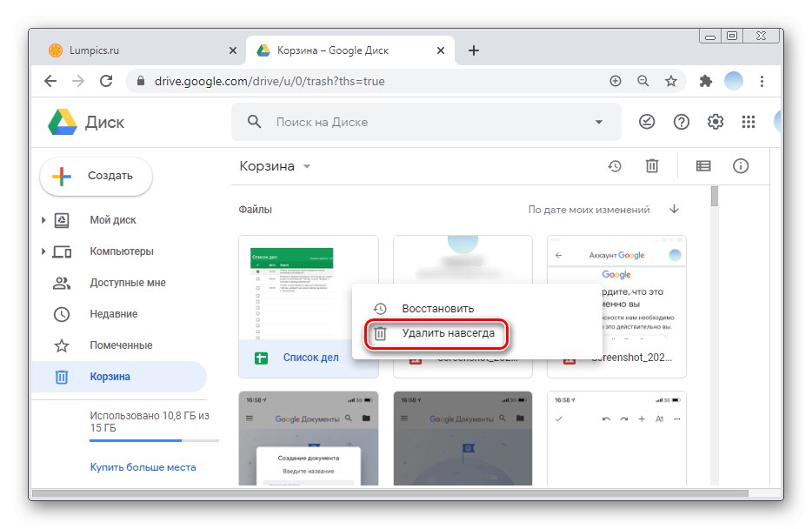Open the Google apps grid icon
The width and height of the screenshot is (812, 529).
point(749,122)
